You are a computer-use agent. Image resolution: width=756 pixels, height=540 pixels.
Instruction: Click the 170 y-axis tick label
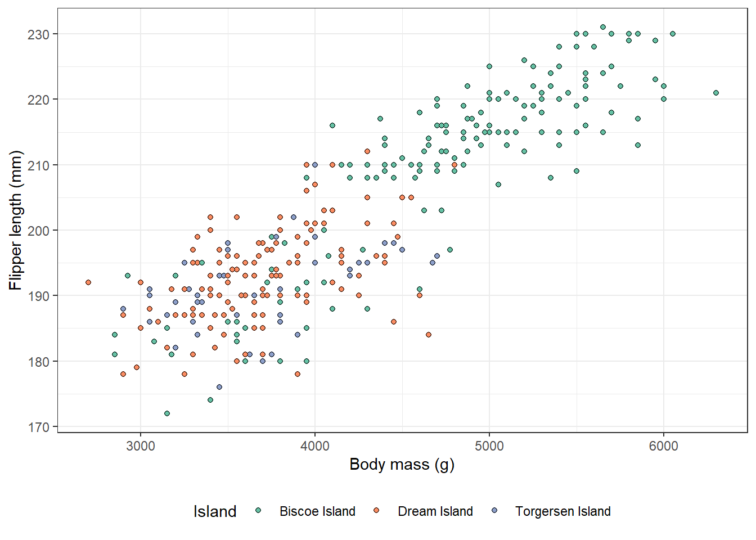[38, 427]
